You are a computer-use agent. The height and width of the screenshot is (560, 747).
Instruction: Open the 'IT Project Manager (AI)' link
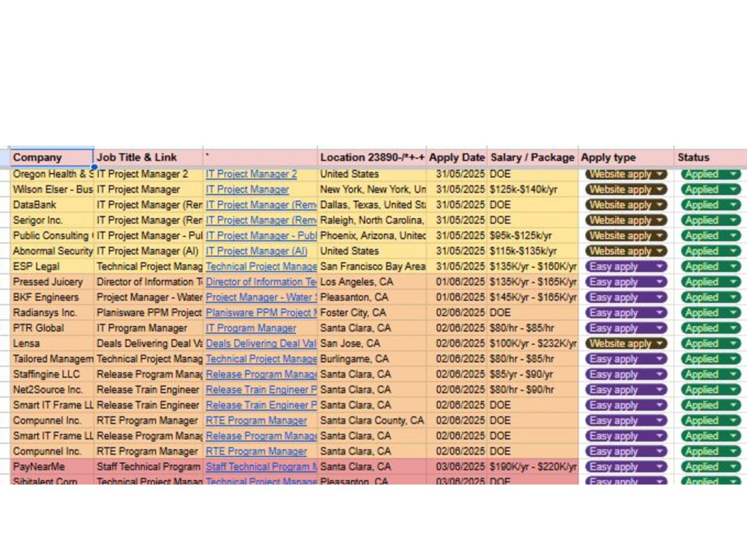tap(256, 251)
